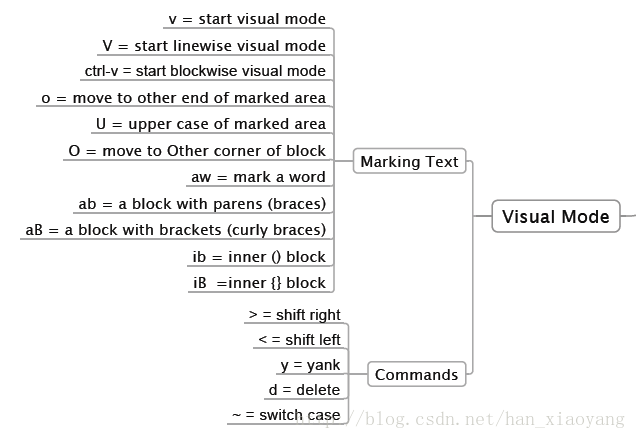Click the Marking Text branch node
The height and width of the screenshot is (439, 636).
409,161
